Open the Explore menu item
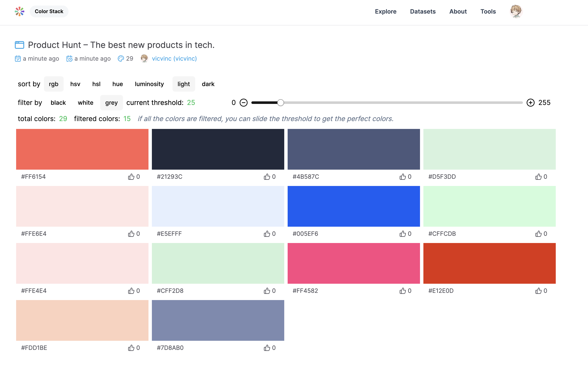 pyautogui.click(x=386, y=11)
